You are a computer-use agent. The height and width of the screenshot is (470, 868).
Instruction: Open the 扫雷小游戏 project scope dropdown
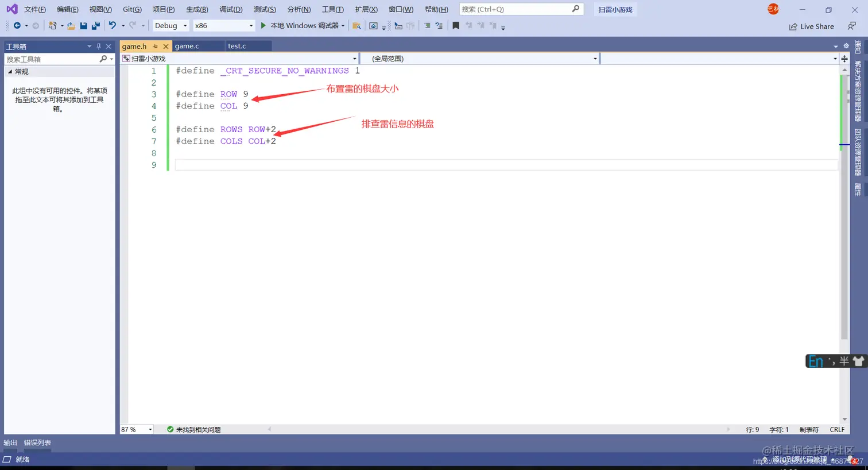pyautogui.click(x=239, y=59)
